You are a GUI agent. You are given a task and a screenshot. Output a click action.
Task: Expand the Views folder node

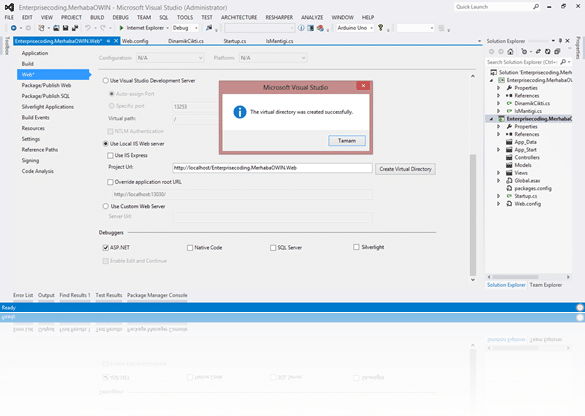(x=499, y=173)
